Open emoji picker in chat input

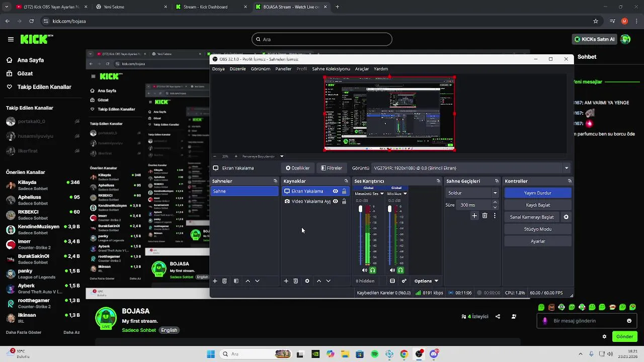click(629, 321)
